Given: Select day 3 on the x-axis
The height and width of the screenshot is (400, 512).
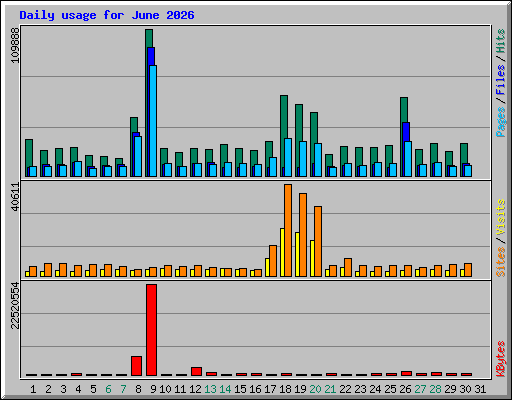Looking at the screenshot, I should 63,389.
